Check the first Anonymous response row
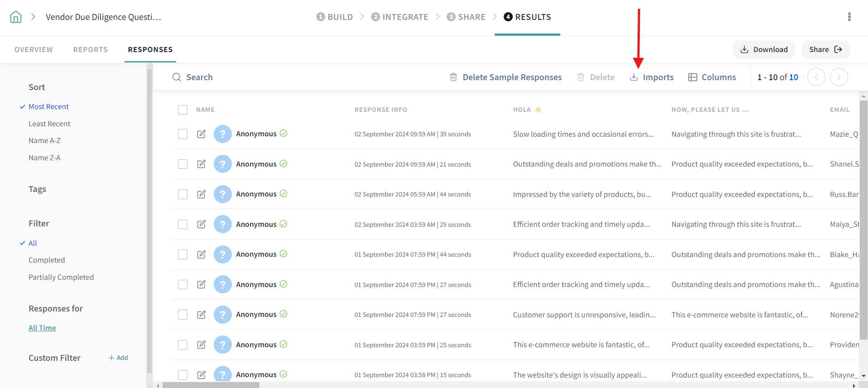Screen dimensions: 868x388 click(x=182, y=134)
